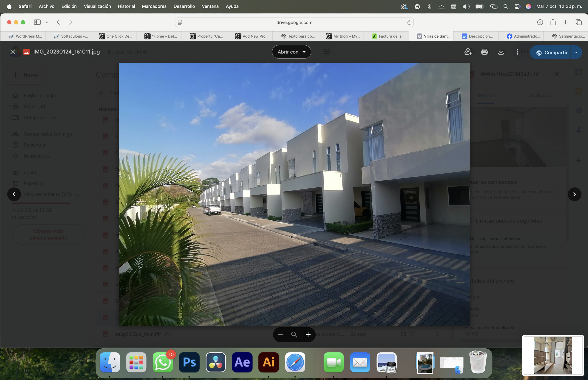Zoom in with the plus button

coord(308,335)
